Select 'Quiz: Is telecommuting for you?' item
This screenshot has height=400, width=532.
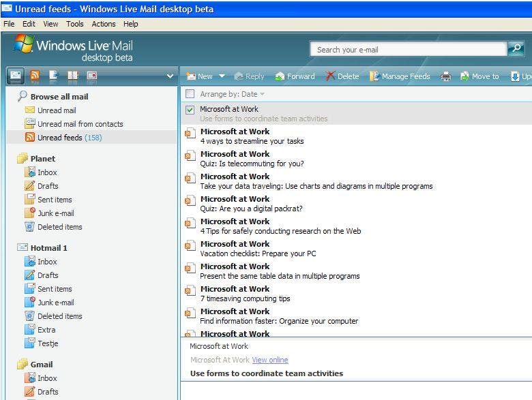click(357, 159)
